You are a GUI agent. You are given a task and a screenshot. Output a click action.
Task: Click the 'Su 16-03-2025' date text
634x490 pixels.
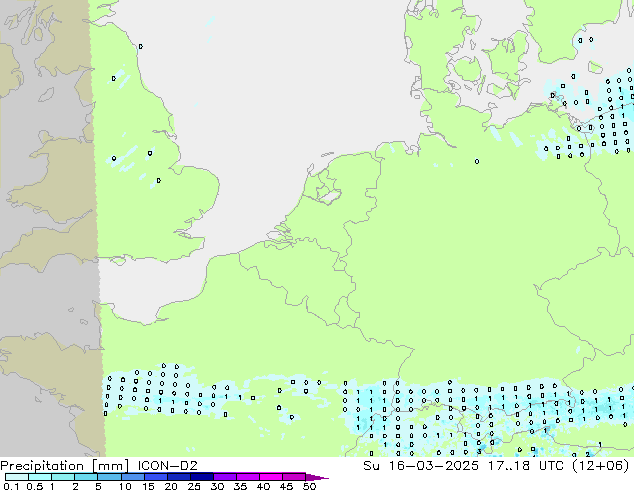[x=421, y=465]
